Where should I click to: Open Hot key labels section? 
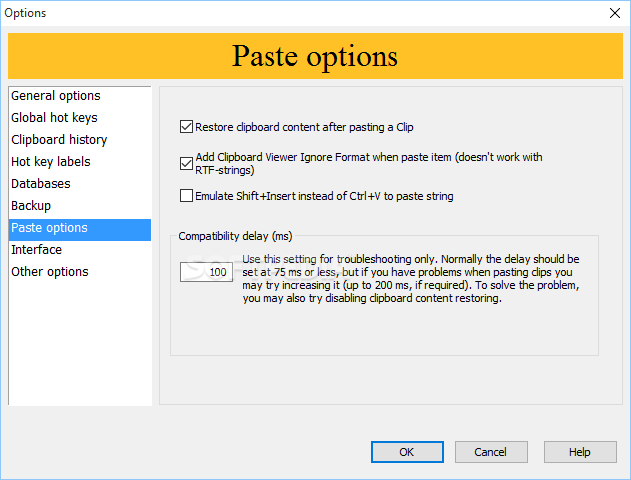coord(51,162)
